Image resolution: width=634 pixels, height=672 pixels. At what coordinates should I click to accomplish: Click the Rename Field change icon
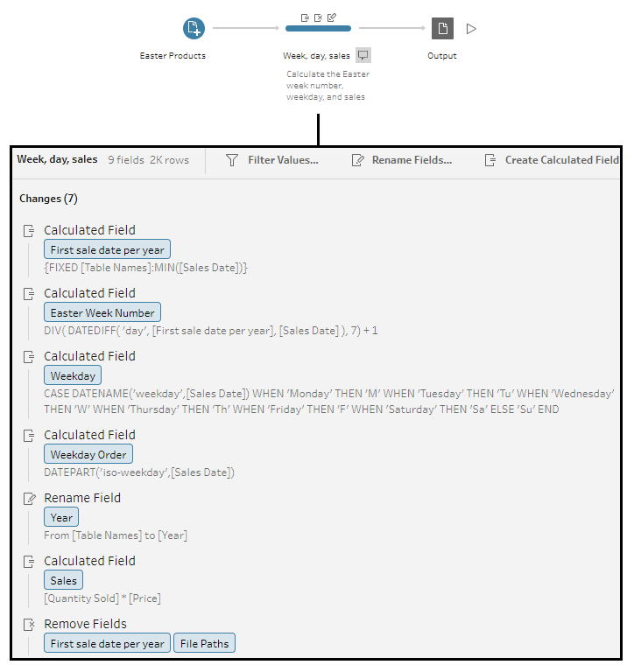coord(29,498)
